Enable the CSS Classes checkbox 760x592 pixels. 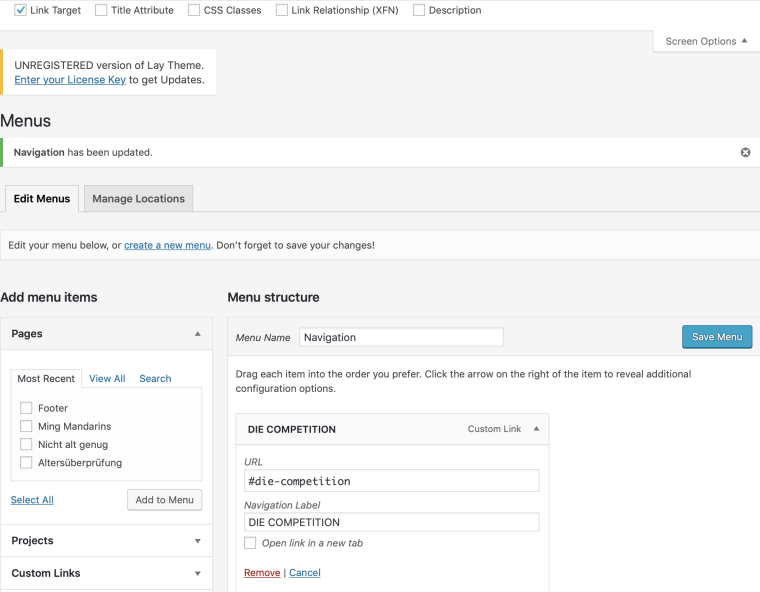(x=194, y=10)
